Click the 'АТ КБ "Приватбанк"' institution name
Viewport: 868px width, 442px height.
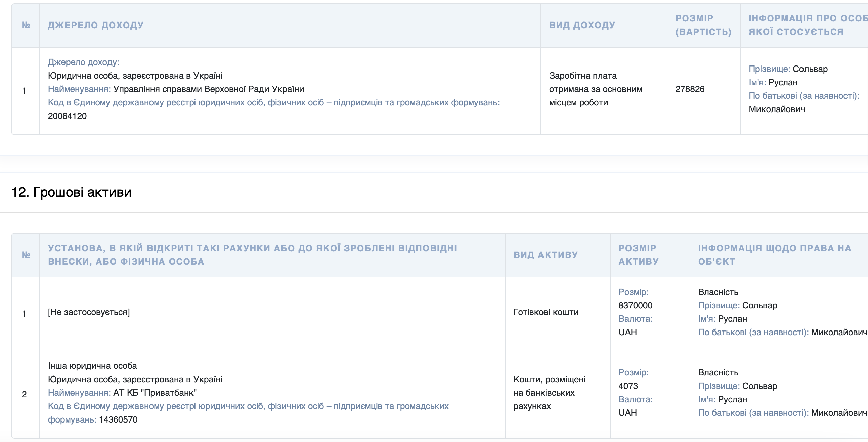tap(155, 393)
